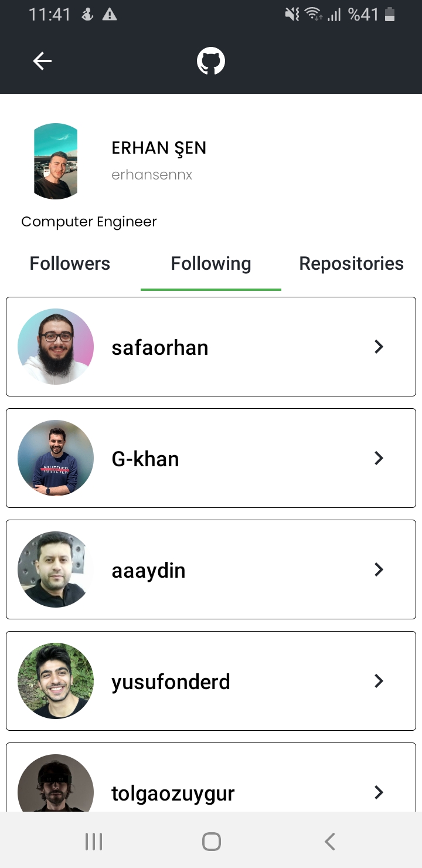Image resolution: width=422 pixels, height=868 pixels.
Task: Select the Following tab
Action: click(210, 263)
